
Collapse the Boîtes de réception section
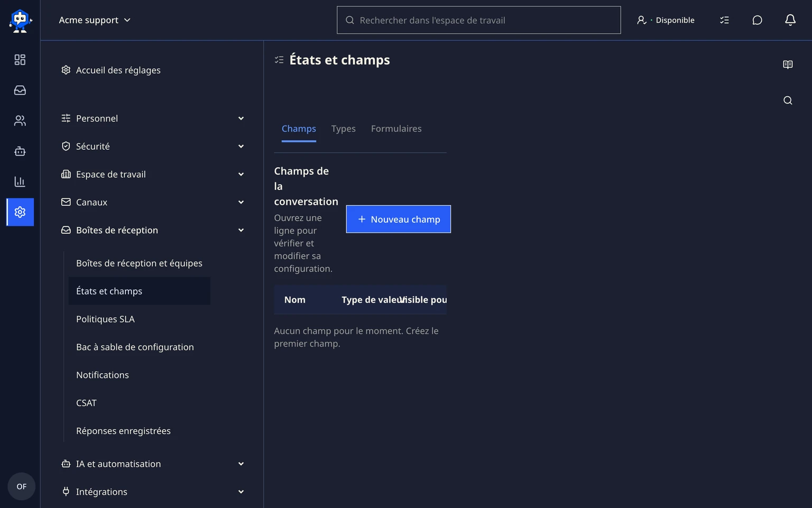[x=152, y=230]
